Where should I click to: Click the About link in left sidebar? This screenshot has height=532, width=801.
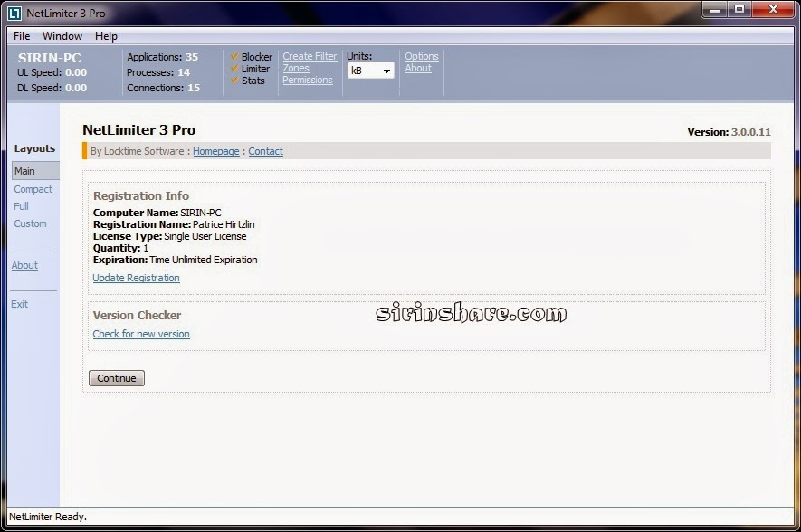24,265
